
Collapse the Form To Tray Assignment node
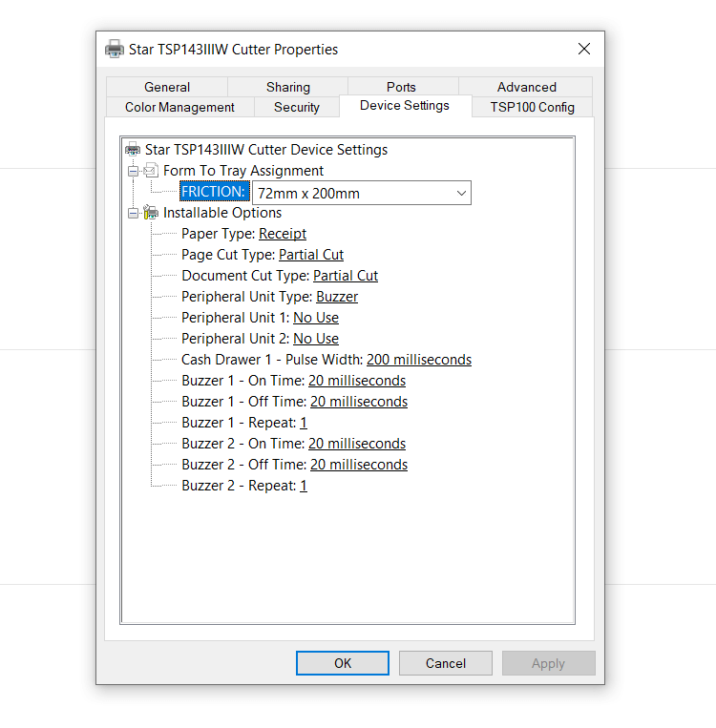(x=133, y=172)
